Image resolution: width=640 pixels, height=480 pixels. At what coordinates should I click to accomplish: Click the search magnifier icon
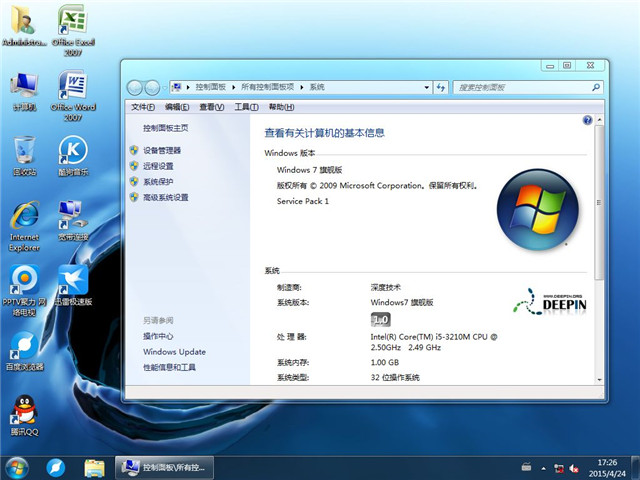point(596,87)
